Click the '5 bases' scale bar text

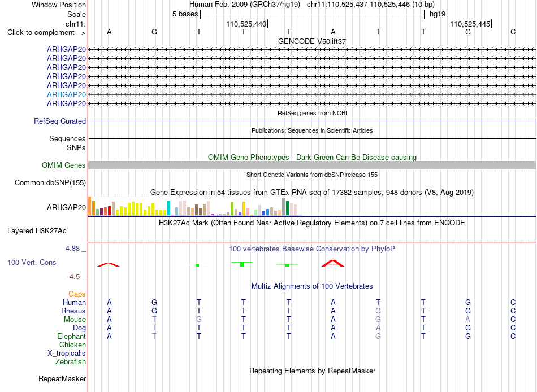pyautogui.click(x=185, y=14)
